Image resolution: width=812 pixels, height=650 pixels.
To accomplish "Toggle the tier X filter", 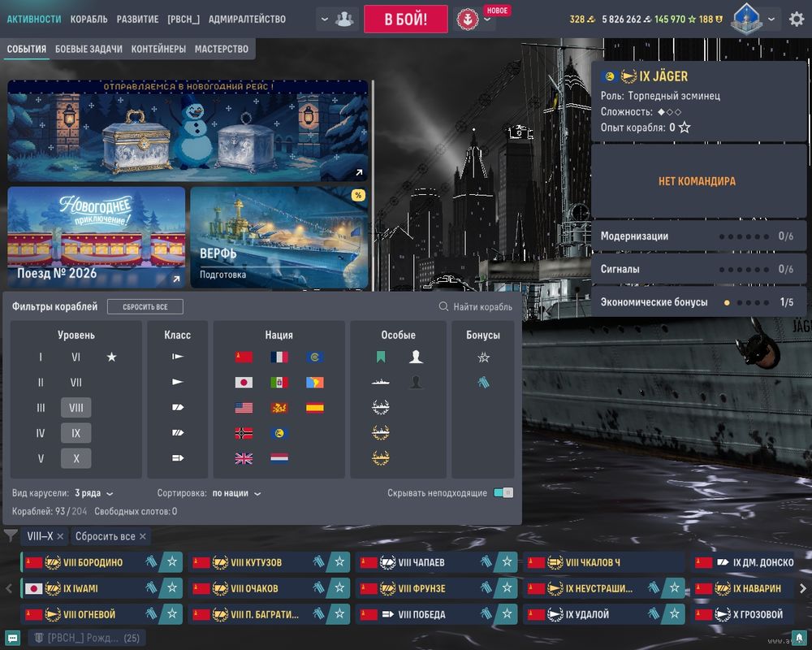I will point(76,458).
